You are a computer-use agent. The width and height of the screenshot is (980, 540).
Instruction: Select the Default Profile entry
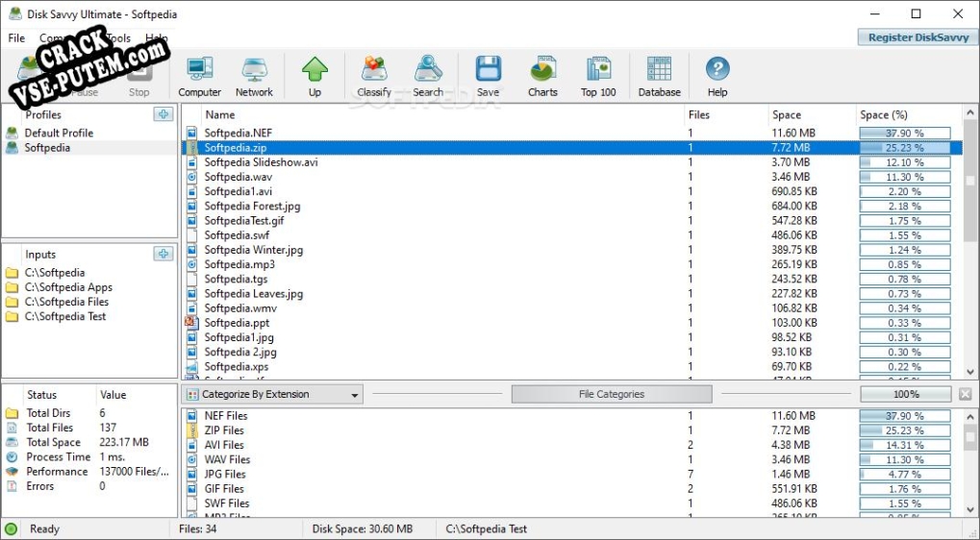click(59, 133)
